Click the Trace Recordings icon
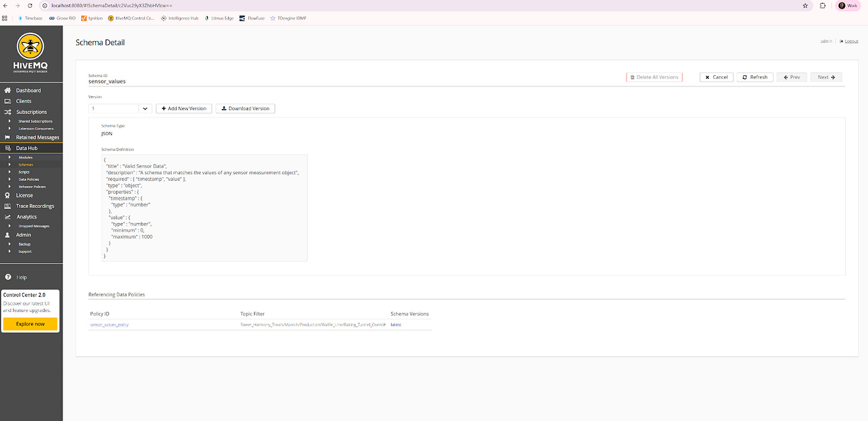 8,206
